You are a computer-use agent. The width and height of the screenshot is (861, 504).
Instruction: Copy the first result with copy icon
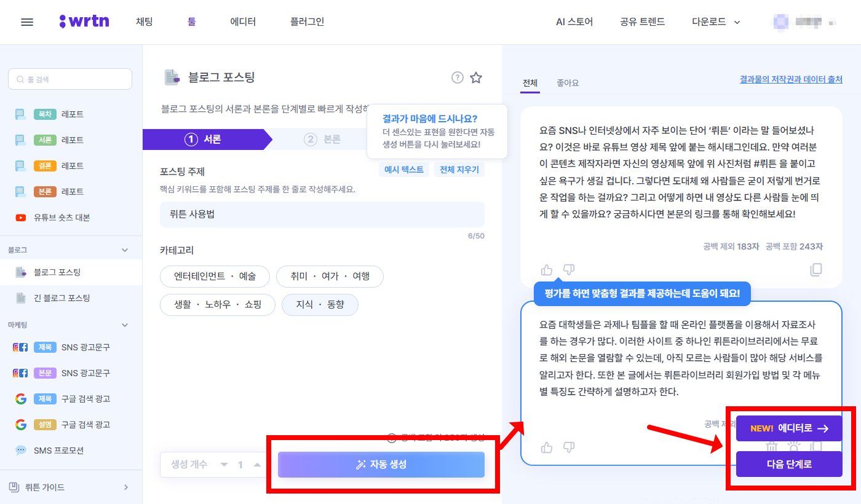coord(816,269)
